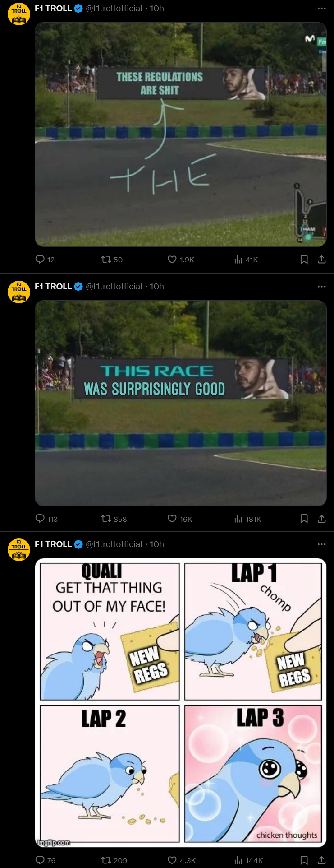
Task: Open the 'This race was surprisingly good' image
Action: [x=181, y=403]
